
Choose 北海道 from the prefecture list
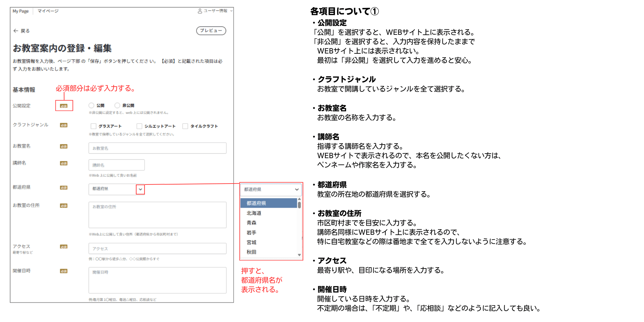click(x=254, y=213)
